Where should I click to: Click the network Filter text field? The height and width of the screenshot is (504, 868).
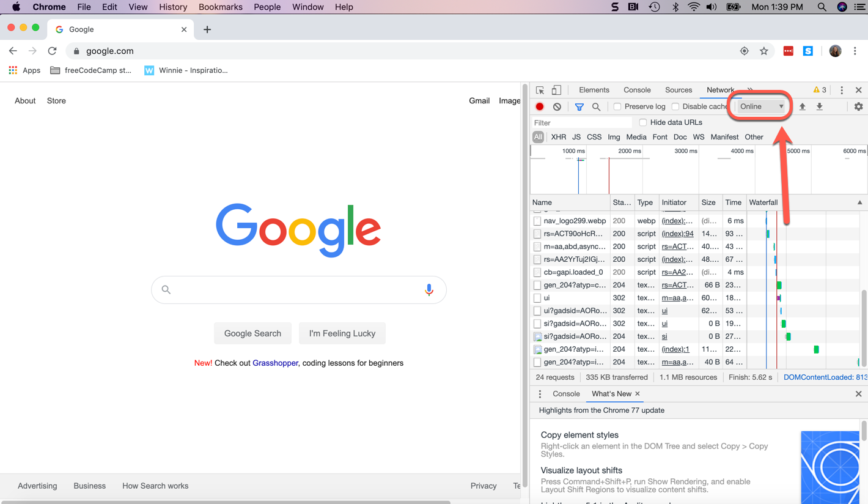click(x=581, y=123)
